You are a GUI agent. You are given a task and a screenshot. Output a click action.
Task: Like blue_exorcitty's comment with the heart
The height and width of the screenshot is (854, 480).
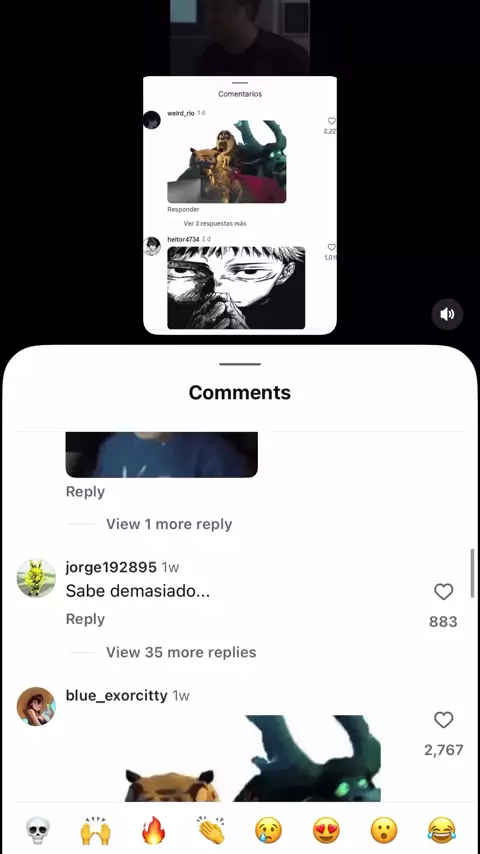point(443,720)
